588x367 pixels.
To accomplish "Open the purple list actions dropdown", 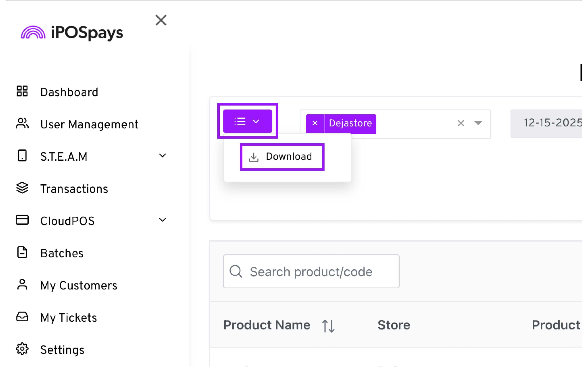I will click(247, 121).
